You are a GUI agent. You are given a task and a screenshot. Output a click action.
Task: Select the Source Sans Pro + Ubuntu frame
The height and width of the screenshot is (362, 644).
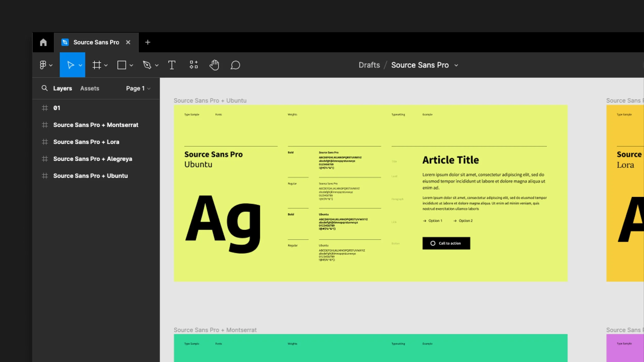coord(90,176)
